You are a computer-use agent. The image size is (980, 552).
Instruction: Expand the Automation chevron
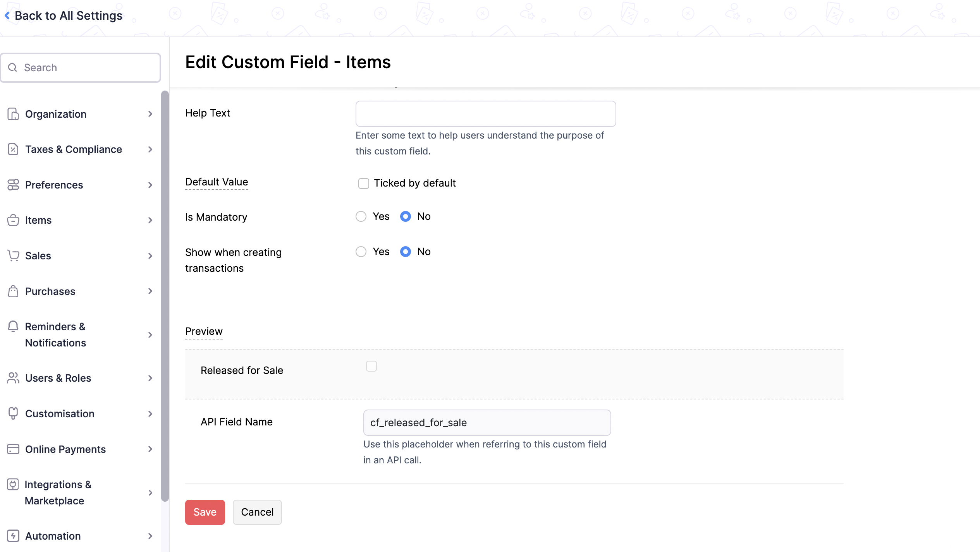[x=150, y=536]
